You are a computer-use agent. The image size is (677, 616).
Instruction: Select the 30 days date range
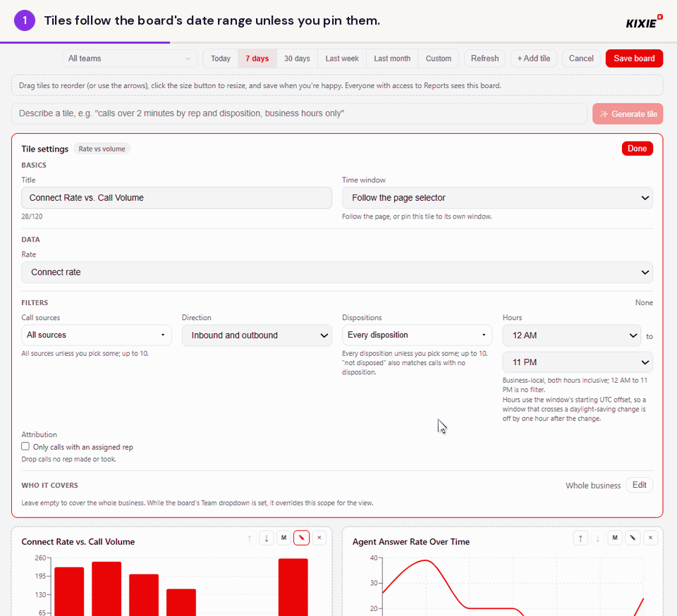[297, 58]
